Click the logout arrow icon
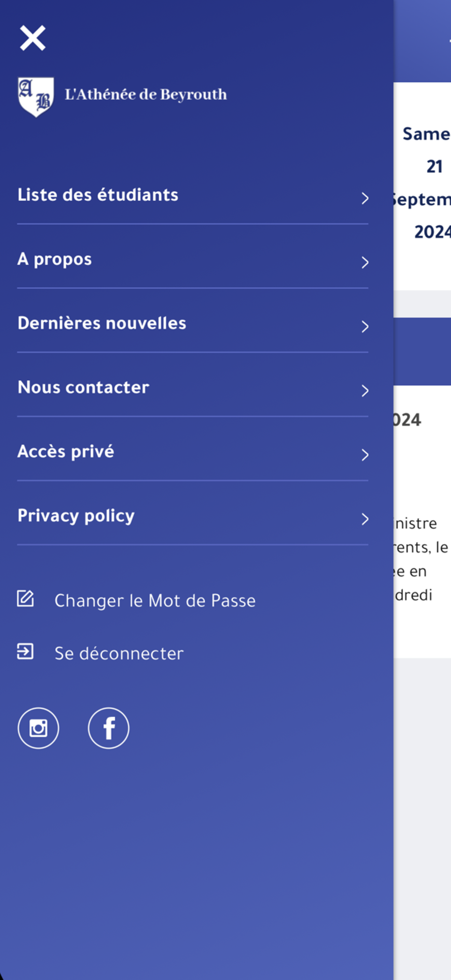 [25, 651]
